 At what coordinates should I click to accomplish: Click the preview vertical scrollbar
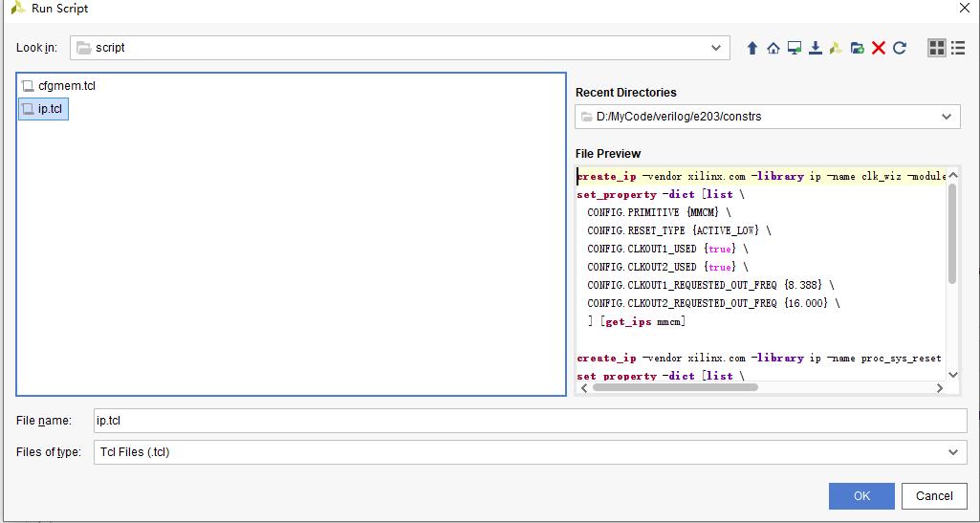tap(952, 234)
